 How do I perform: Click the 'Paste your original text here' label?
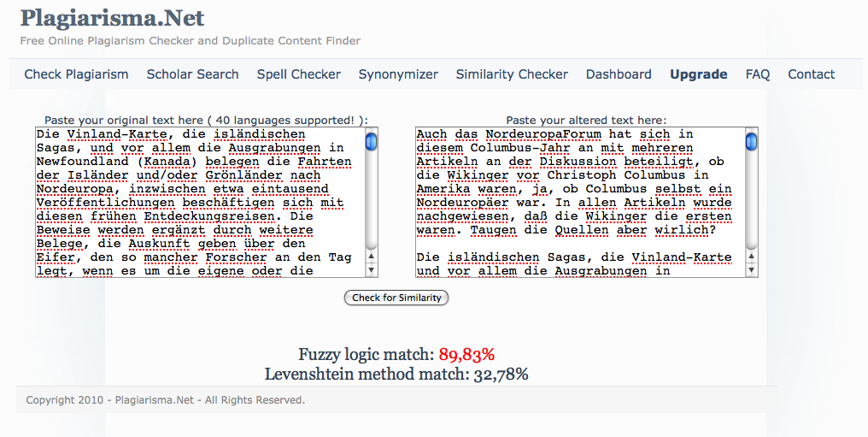(x=206, y=121)
